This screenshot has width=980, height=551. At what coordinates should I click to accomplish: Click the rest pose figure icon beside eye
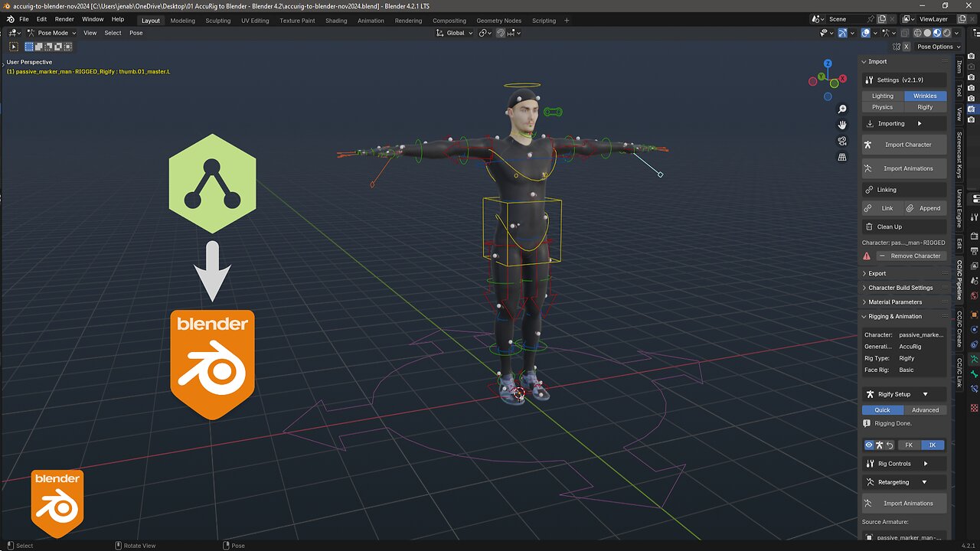point(880,445)
